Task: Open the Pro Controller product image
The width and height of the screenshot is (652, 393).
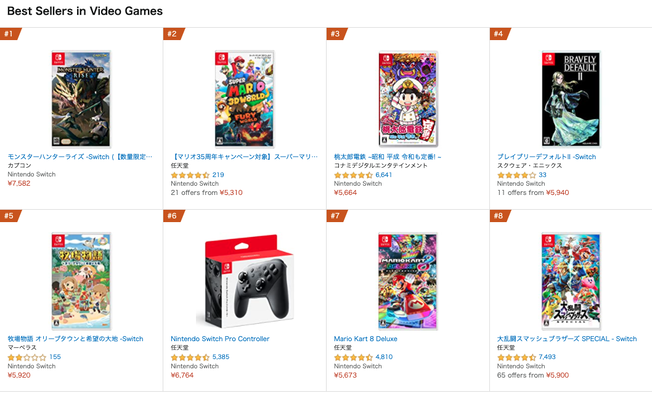Action: (244, 281)
